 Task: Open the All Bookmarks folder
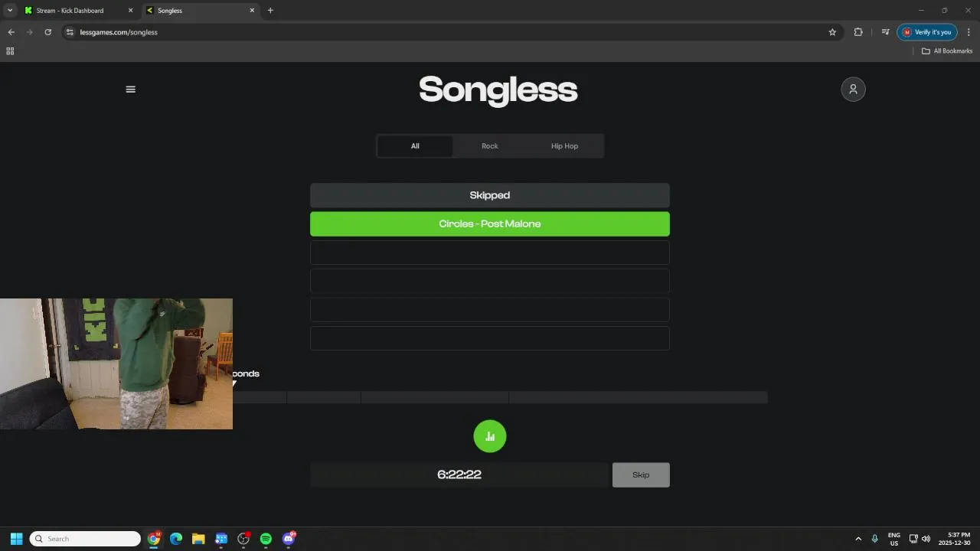click(947, 51)
